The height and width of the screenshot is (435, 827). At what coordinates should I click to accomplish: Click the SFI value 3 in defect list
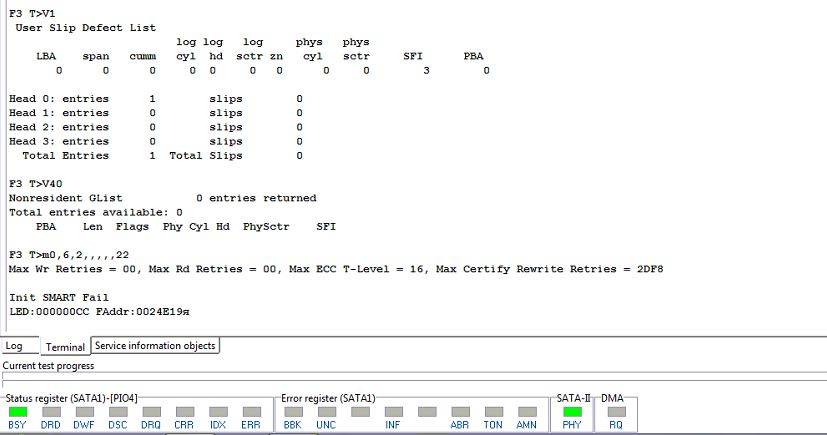point(426,70)
